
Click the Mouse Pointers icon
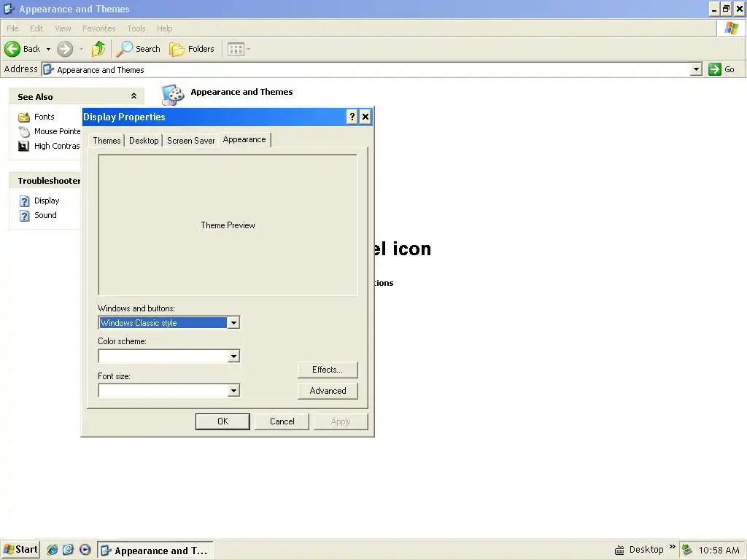24,131
